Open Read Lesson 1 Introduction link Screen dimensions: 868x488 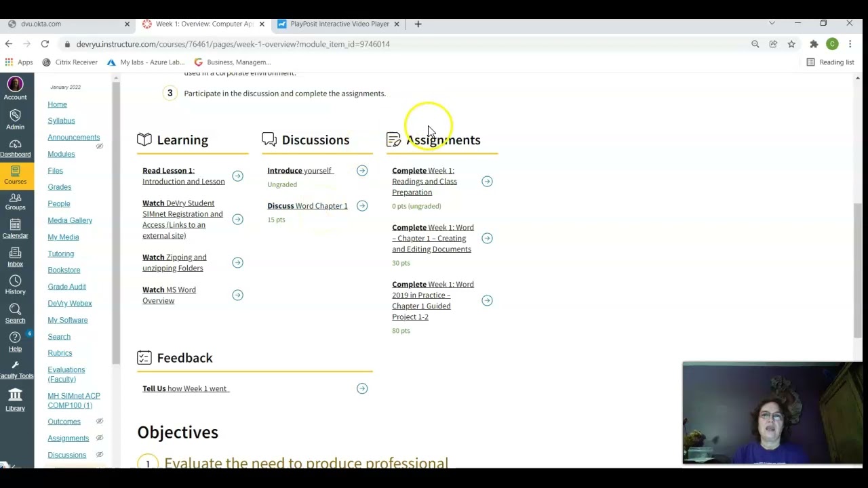click(x=183, y=176)
